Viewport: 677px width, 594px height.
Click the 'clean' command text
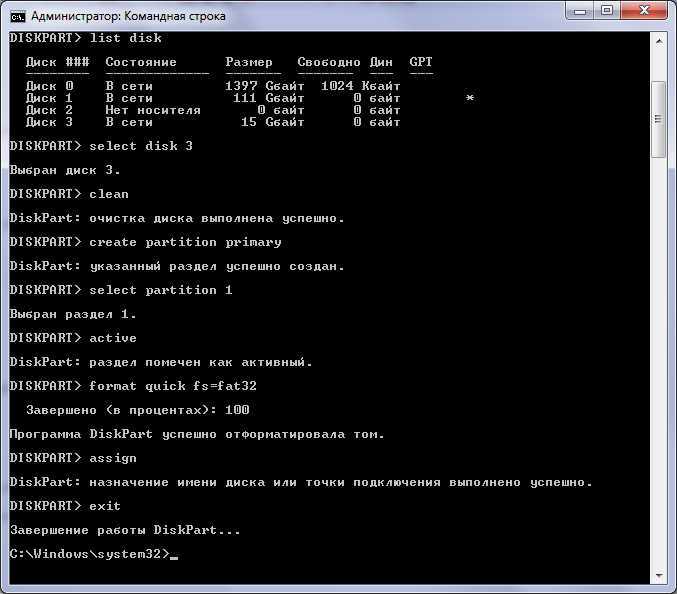(109, 194)
